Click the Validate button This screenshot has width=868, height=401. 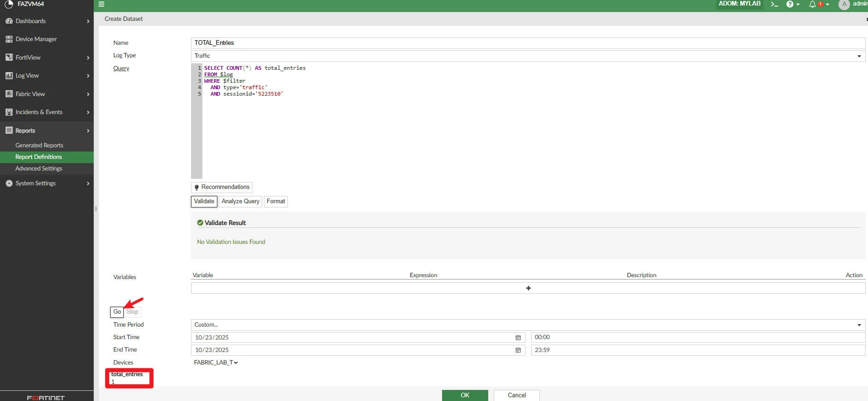tap(204, 201)
